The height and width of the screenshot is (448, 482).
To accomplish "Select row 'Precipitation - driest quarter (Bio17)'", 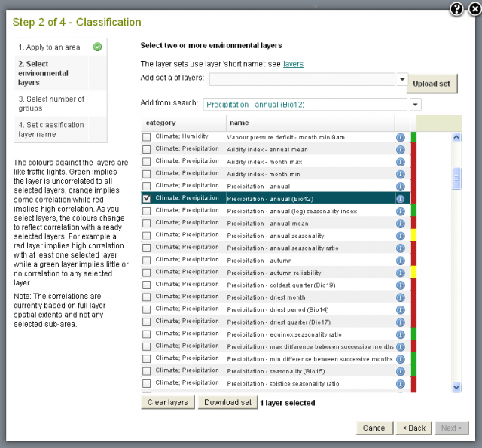I will [276, 322].
